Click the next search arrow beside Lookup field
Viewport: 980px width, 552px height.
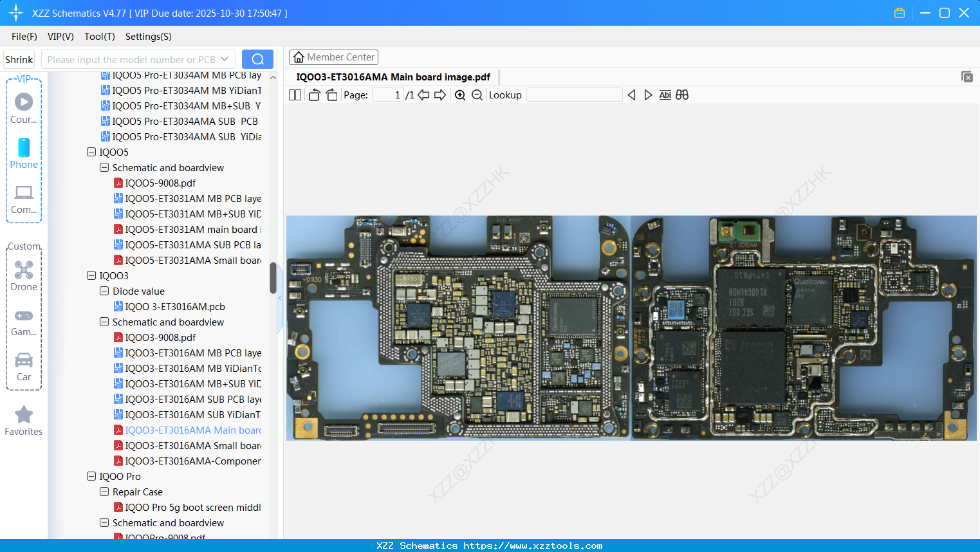coord(648,95)
